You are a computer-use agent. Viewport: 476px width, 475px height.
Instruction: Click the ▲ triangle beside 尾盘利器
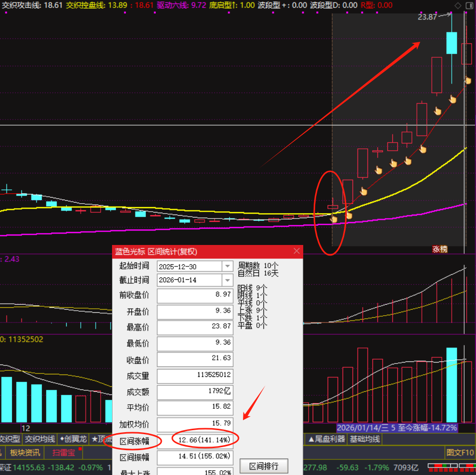[311, 439]
